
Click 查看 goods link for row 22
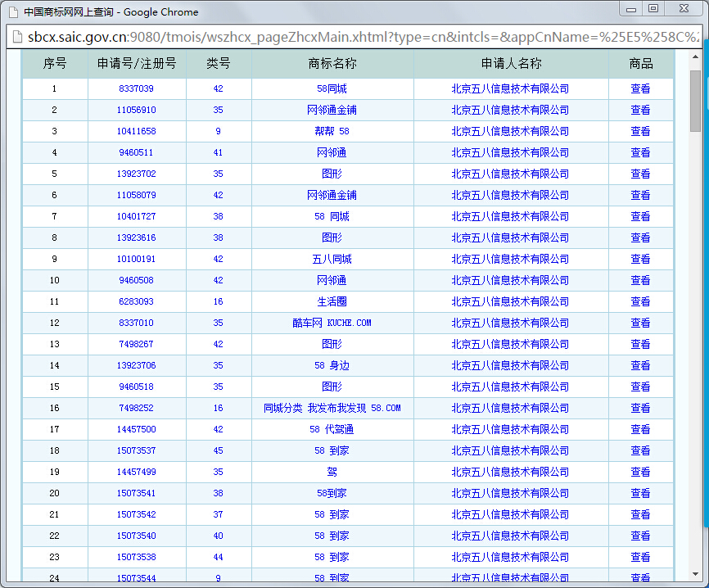click(641, 535)
